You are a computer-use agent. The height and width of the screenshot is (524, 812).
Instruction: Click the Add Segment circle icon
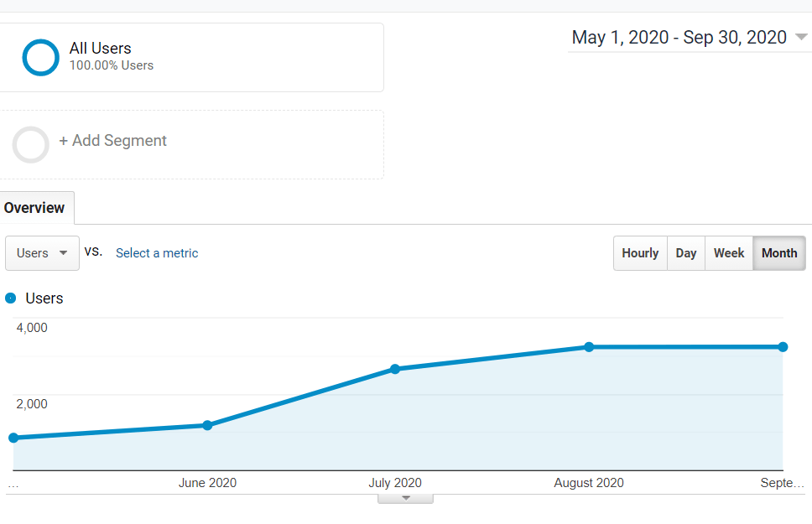coord(30,144)
